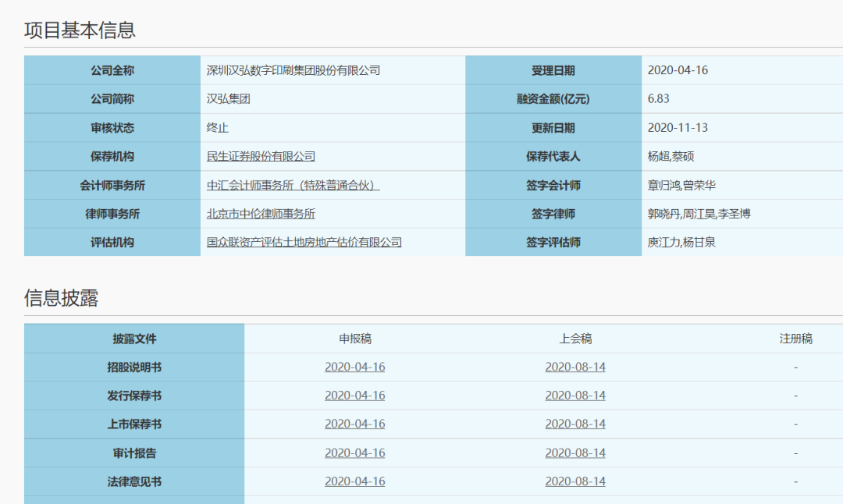843x504 pixels.
Task: Open 国众联资产评估土地房地产估价有限公司 link
Action: pos(304,243)
